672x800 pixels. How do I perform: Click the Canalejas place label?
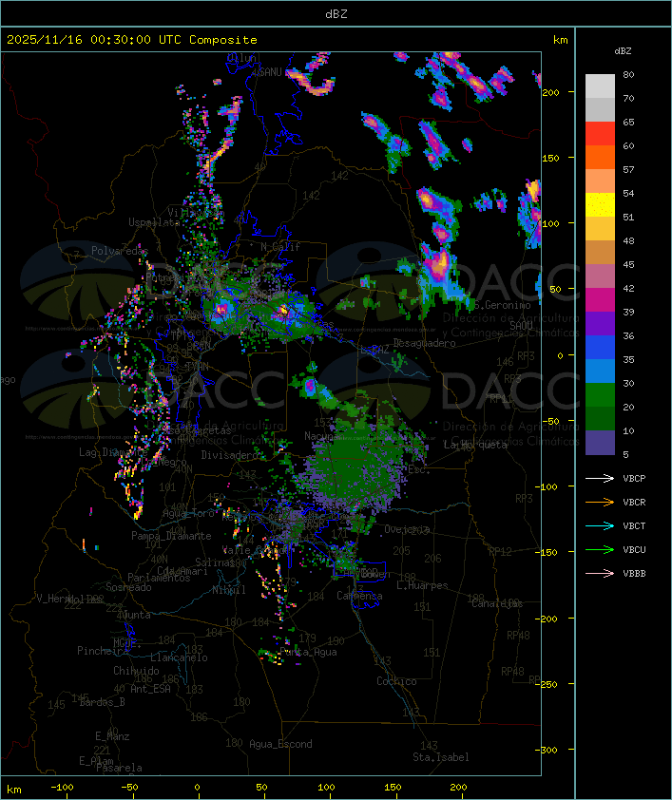tap(497, 603)
